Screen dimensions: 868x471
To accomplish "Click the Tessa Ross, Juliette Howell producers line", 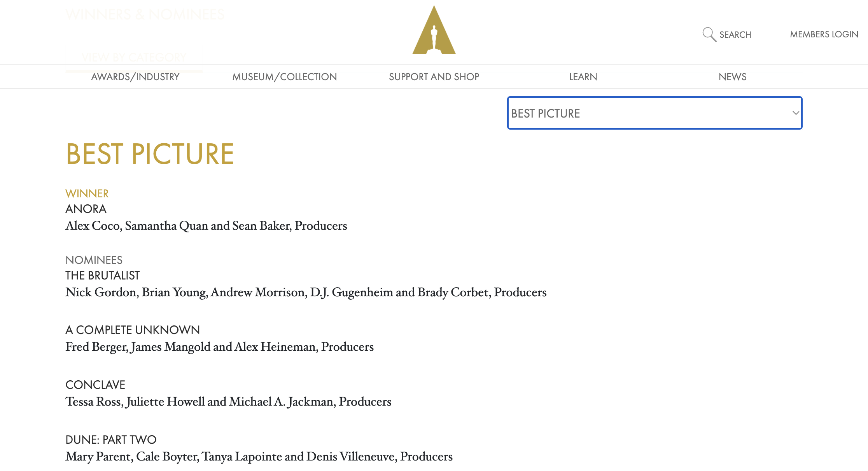I will [x=228, y=402].
